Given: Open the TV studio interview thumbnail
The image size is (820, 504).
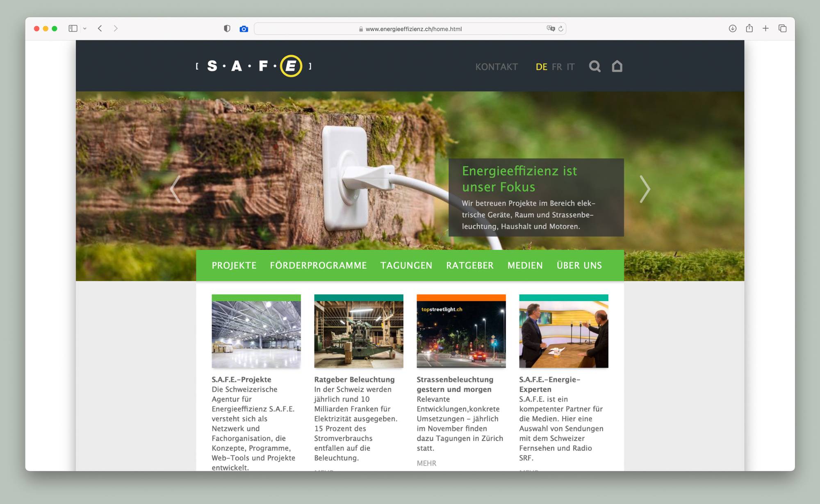Looking at the screenshot, I should 564,331.
